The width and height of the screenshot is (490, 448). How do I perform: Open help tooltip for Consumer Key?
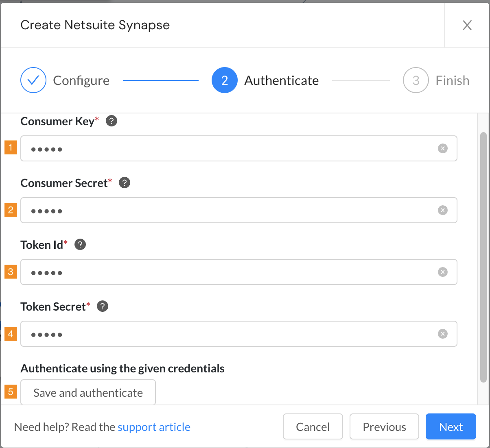[112, 121]
